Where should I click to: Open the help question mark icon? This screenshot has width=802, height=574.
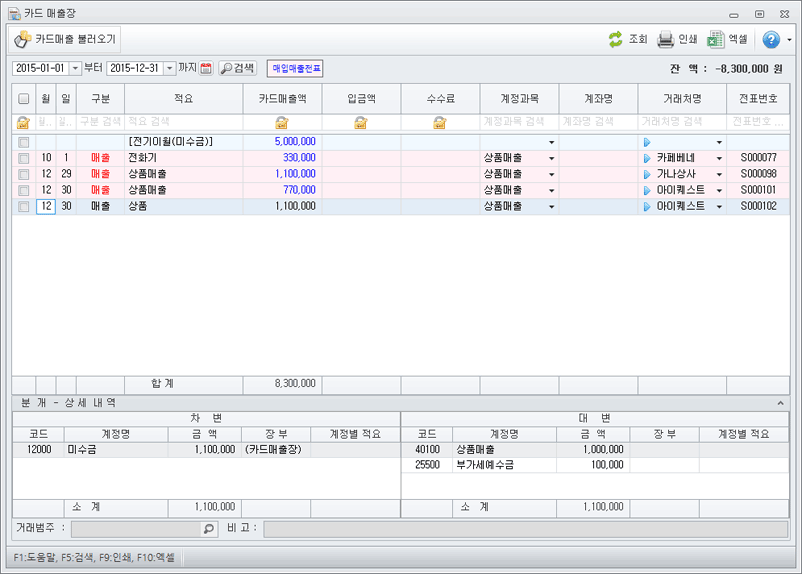pos(771,40)
